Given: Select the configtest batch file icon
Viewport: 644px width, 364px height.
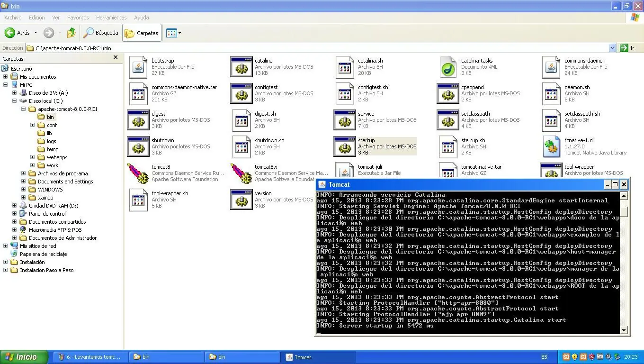Looking at the screenshot, I should (241, 94).
